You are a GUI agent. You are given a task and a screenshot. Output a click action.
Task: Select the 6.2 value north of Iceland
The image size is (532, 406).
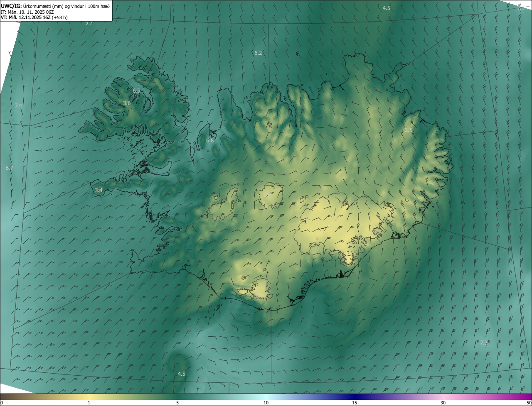pyautogui.click(x=258, y=53)
